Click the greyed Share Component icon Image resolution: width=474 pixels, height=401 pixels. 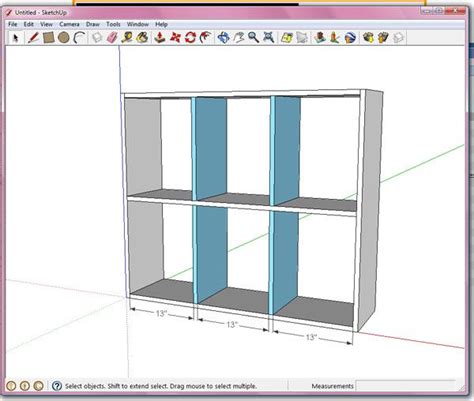coord(398,38)
